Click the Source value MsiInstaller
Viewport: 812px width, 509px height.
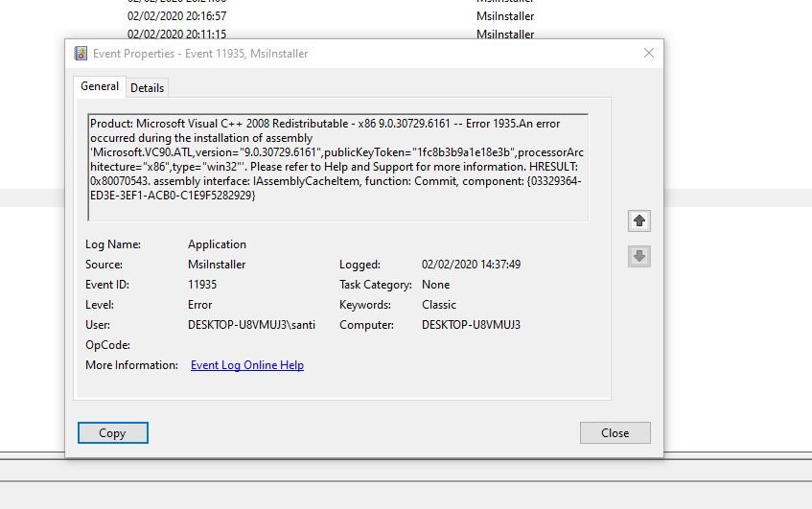coord(217,265)
